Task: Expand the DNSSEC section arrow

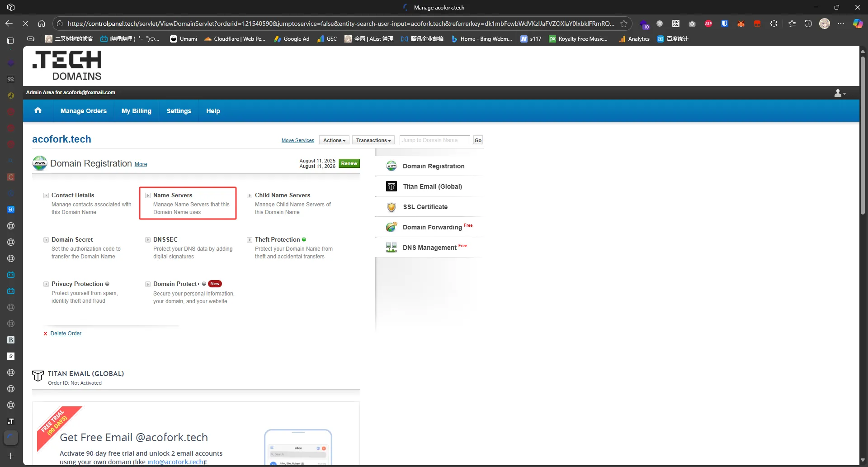Action: (x=148, y=240)
